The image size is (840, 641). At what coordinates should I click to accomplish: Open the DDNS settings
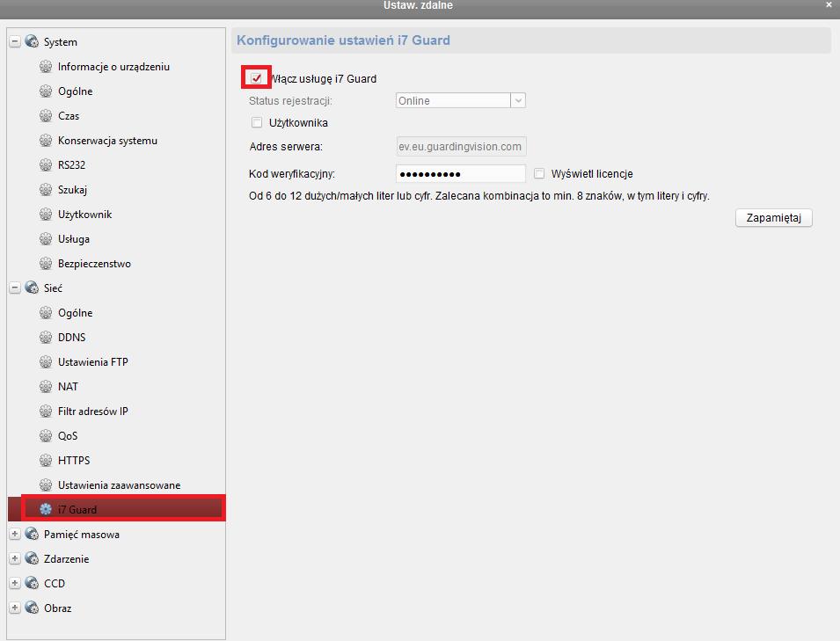click(72, 338)
